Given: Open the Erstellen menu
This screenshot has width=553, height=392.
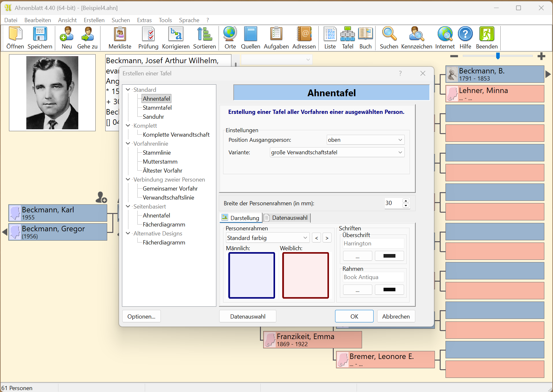Looking at the screenshot, I should pyautogui.click(x=94, y=20).
